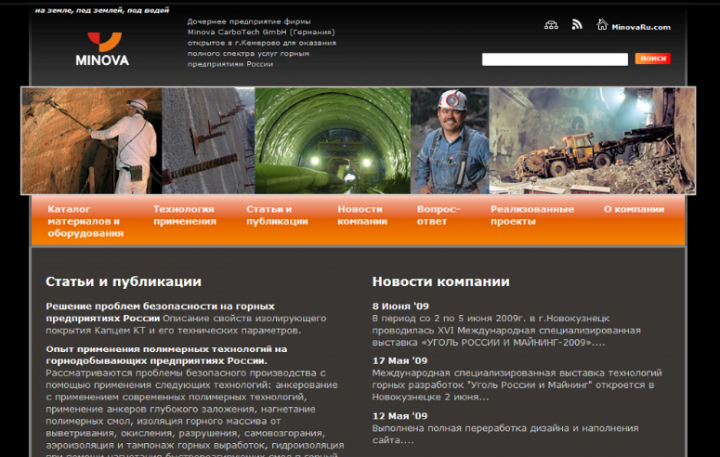Click banner photo of worker spraying wall

[x=91, y=141]
